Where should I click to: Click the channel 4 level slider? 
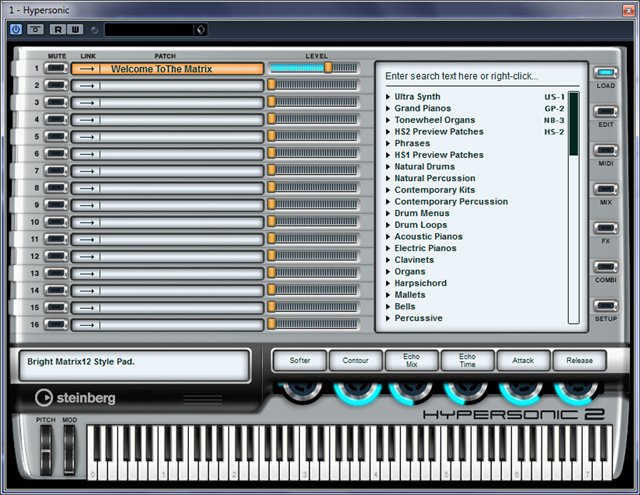pos(313,119)
